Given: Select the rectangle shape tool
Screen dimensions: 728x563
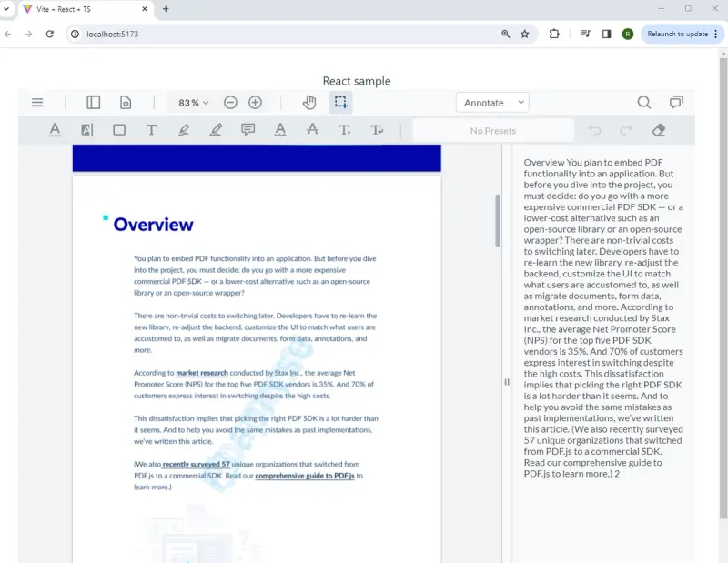Looking at the screenshot, I should click(x=119, y=130).
